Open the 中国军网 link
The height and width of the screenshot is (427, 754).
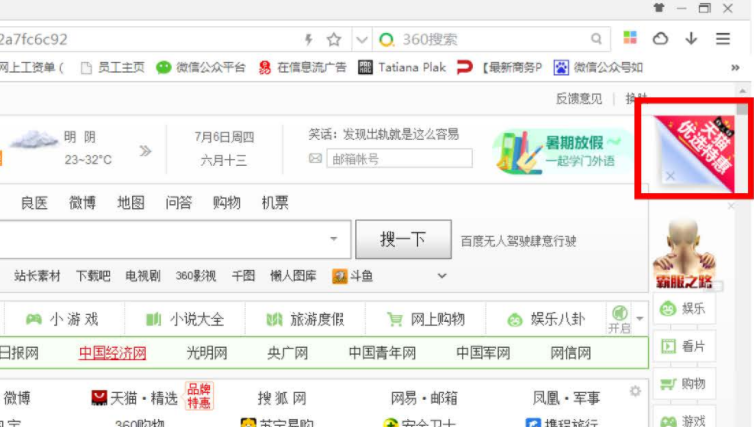point(483,353)
